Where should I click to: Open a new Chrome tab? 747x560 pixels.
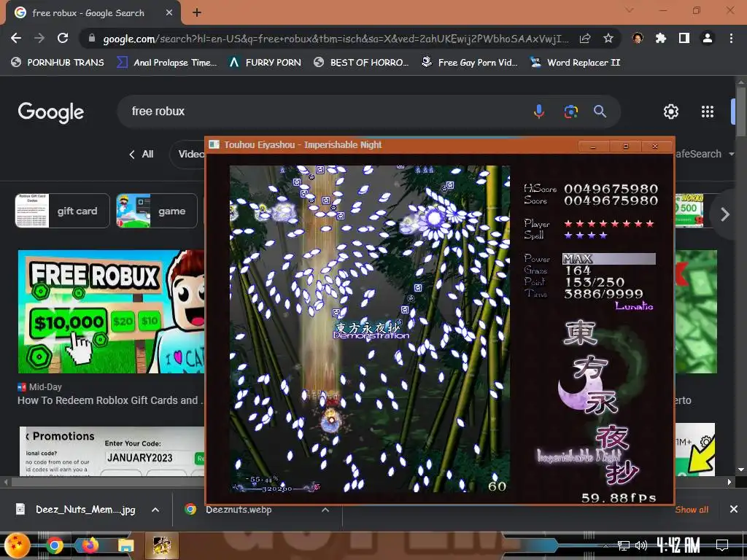[x=197, y=12]
